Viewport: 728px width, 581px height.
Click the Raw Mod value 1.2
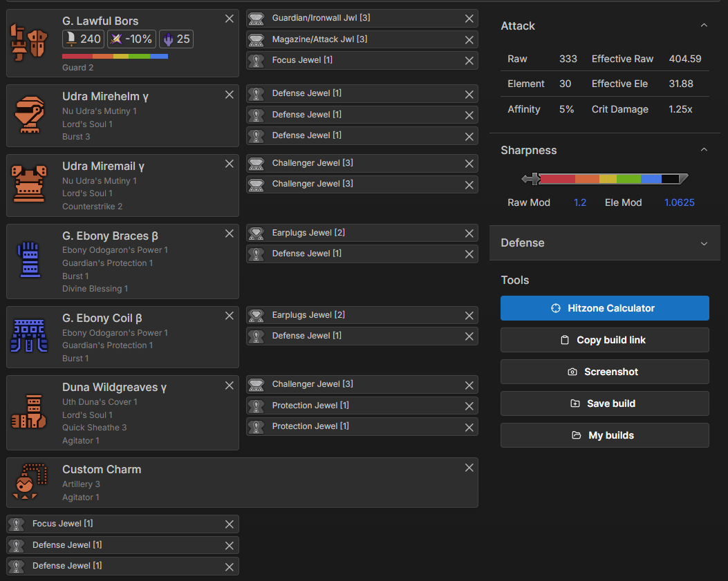pos(580,203)
